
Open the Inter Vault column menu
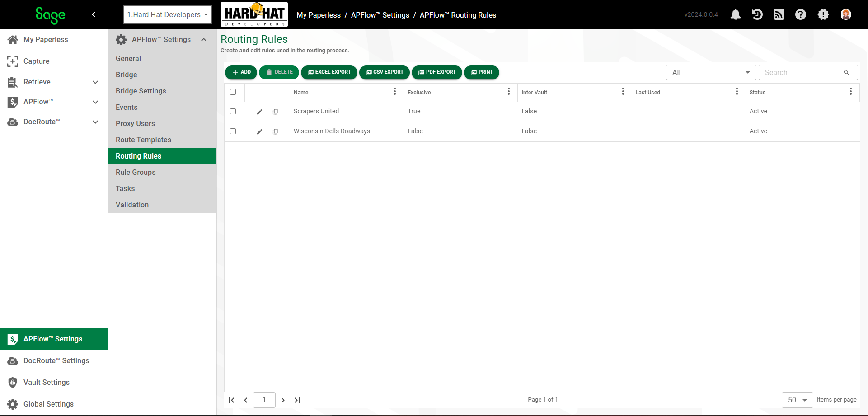pyautogui.click(x=623, y=92)
